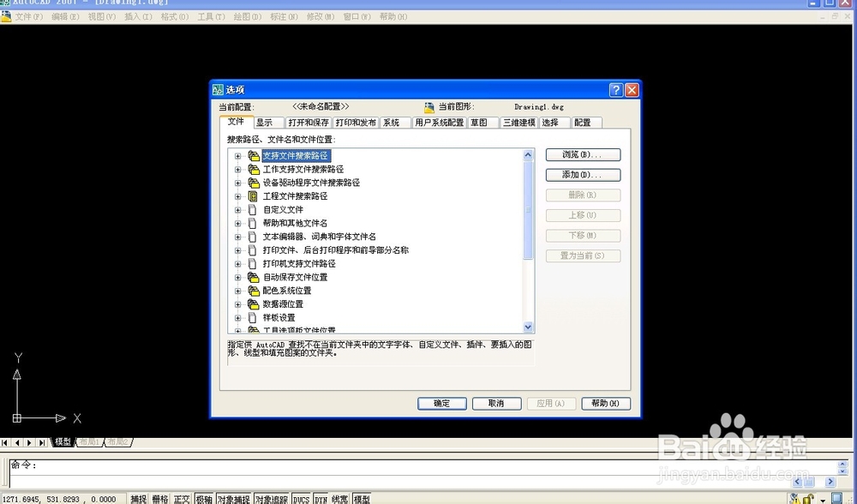Switch to the 配置 tab

click(586, 123)
